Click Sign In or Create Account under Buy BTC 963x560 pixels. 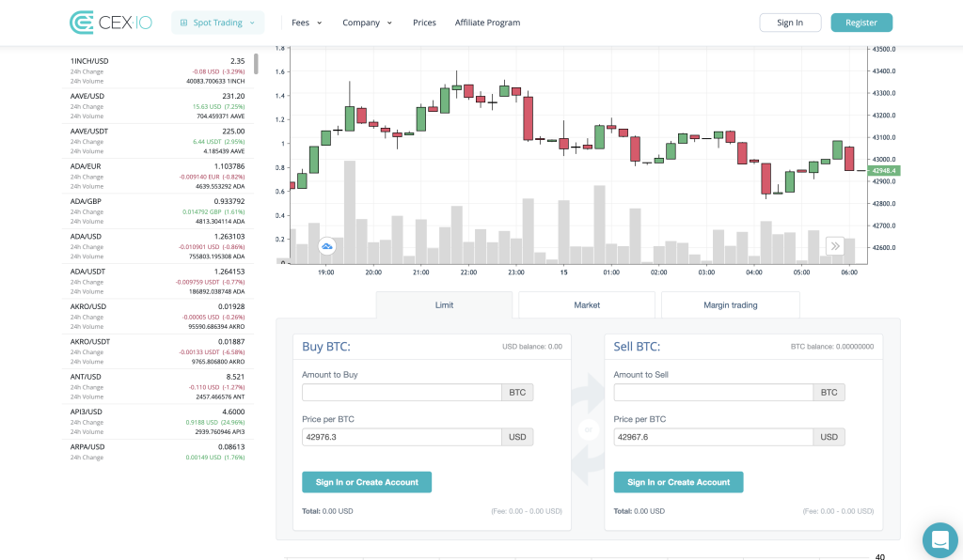(367, 482)
